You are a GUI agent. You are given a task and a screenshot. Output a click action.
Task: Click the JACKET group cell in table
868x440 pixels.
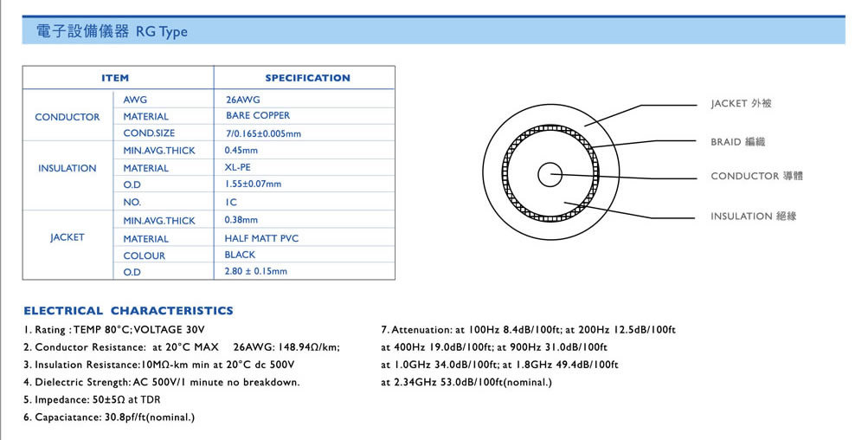coord(67,237)
